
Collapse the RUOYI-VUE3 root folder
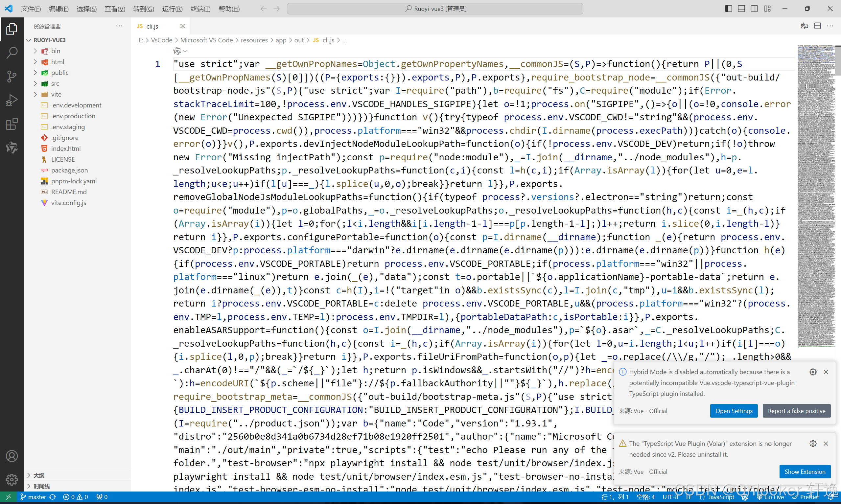pos(49,40)
